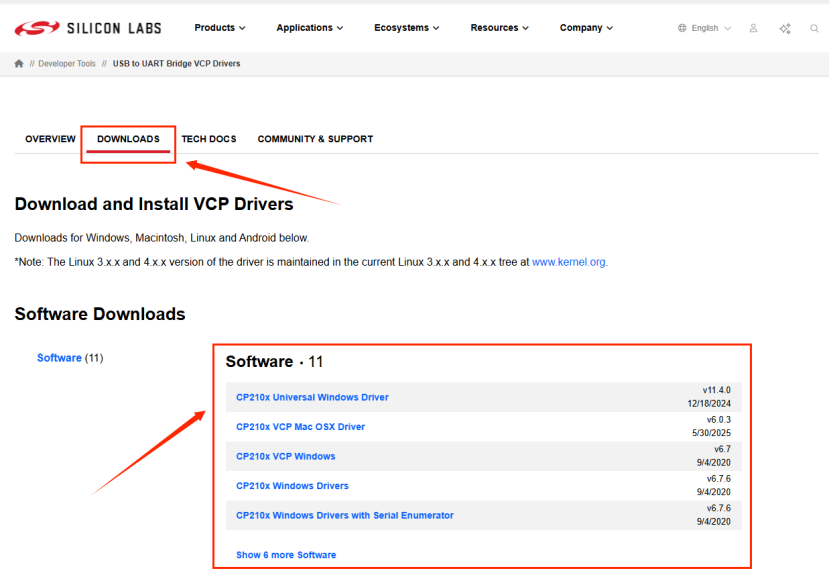Image resolution: width=830 pixels, height=579 pixels.
Task: Open the user account icon
Action: click(753, 28)
